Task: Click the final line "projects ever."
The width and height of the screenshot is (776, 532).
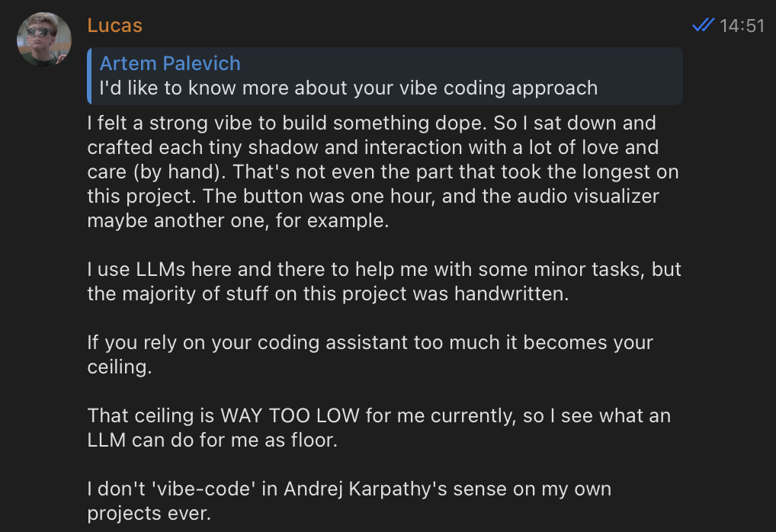Action: coord(148,513)
